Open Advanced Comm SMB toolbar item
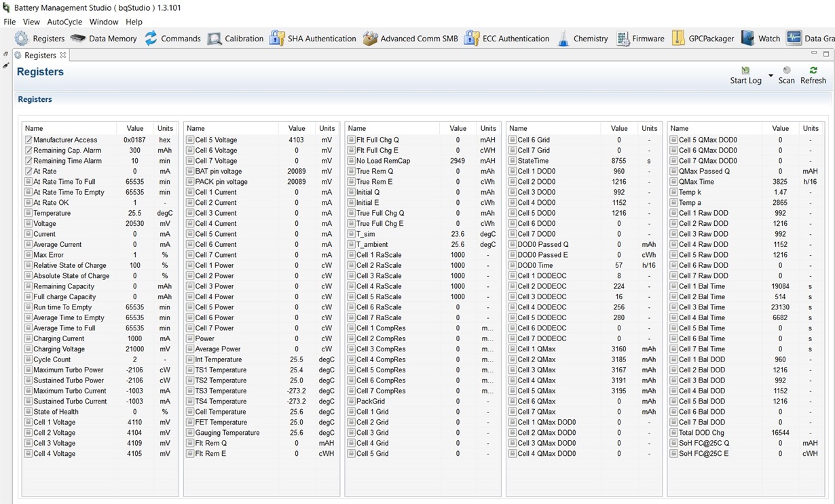The image size is (835, 504). tap(410, 39)
